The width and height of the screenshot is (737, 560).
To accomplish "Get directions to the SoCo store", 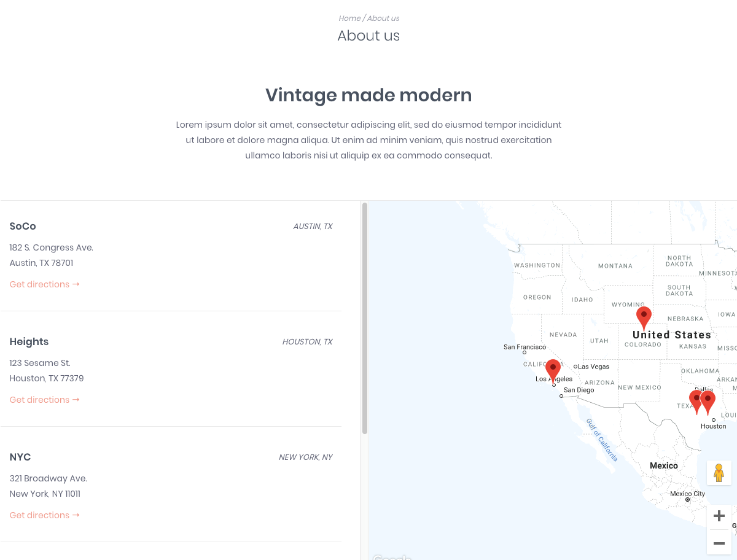I will pyautogui.click(x=44, y=284).
